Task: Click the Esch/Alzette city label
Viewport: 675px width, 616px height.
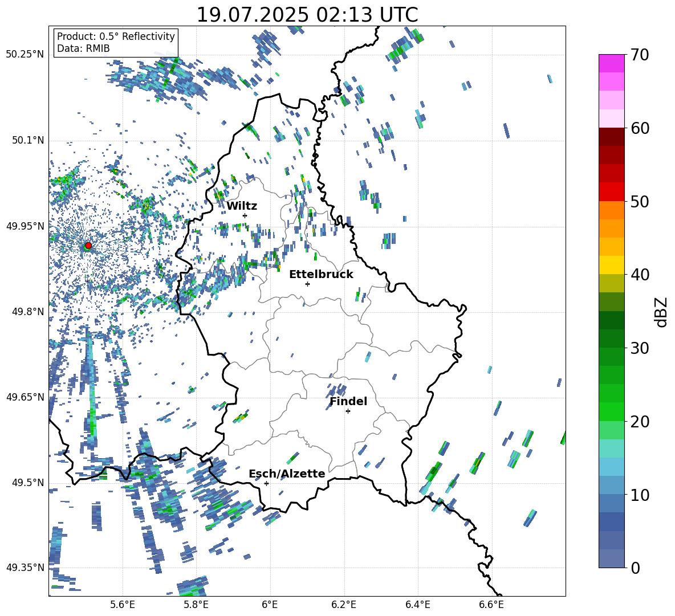Action: pos(287,474)
